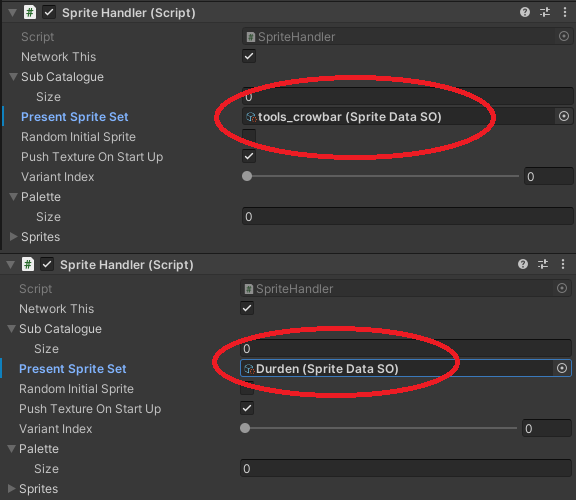Click object picker next to Durden field
The width and height of the screenshot is (576, 500).
click(x=562, y=368)
